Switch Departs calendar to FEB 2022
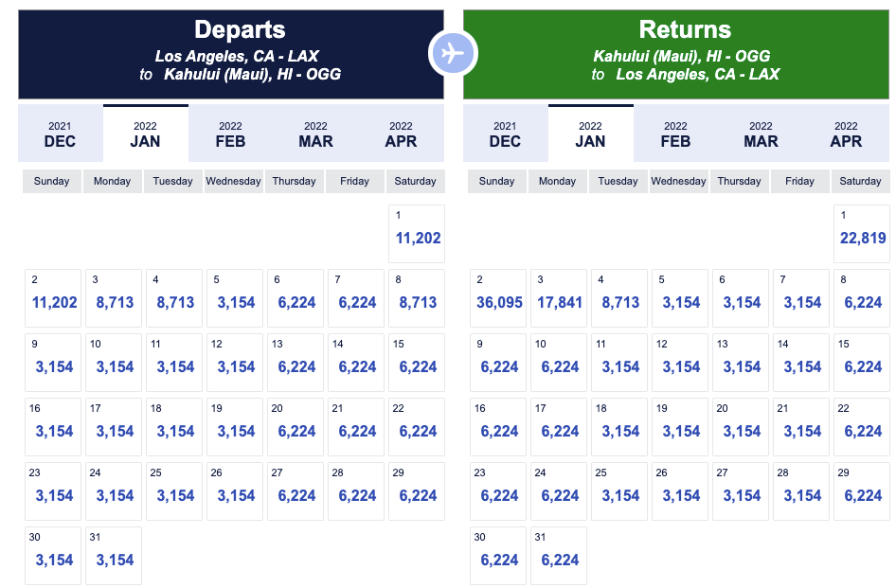Screen dimensions: 896x588 pyautogui.click(x=230, y=134)
